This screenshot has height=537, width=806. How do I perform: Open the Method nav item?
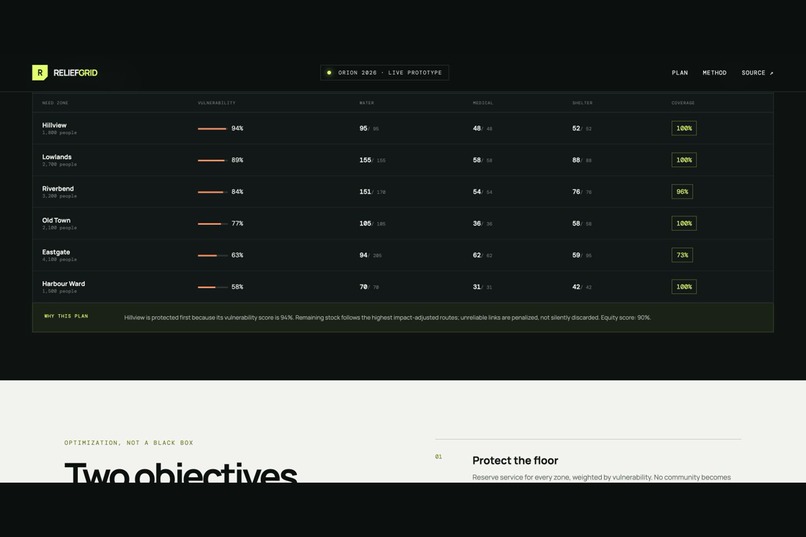[715, 73]
